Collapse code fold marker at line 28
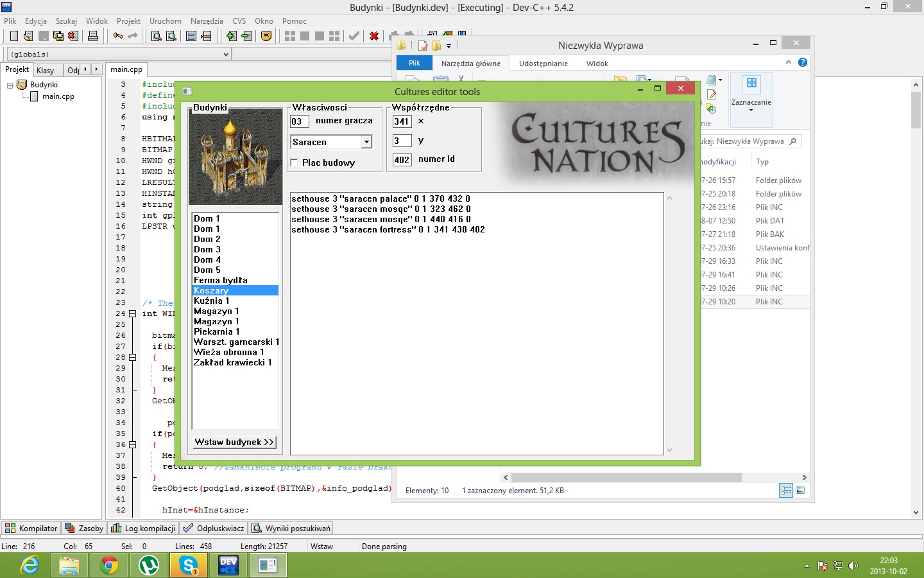The width and height of the screenshot is (924, 578). (x=133, y=357)
